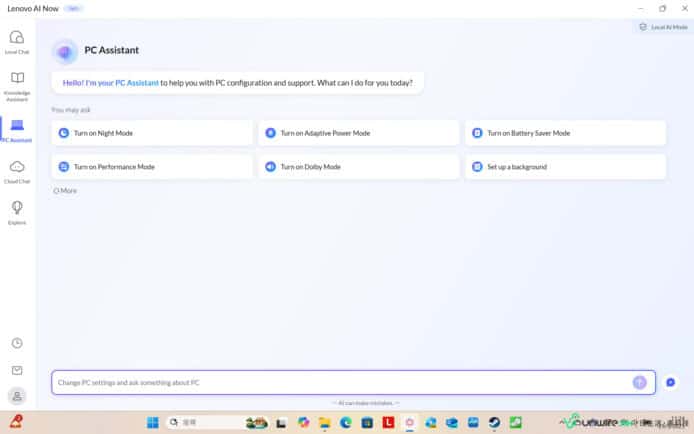Choose the Turn on Night Mode suggestion
694x434 pixels.
152,133
